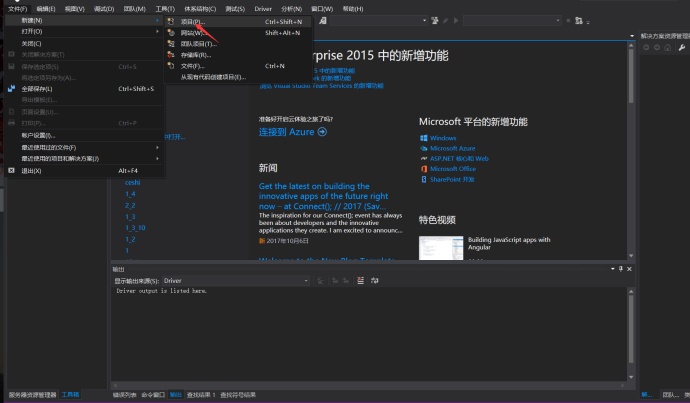Open recent project 1_3_10

tap(135, 227)
